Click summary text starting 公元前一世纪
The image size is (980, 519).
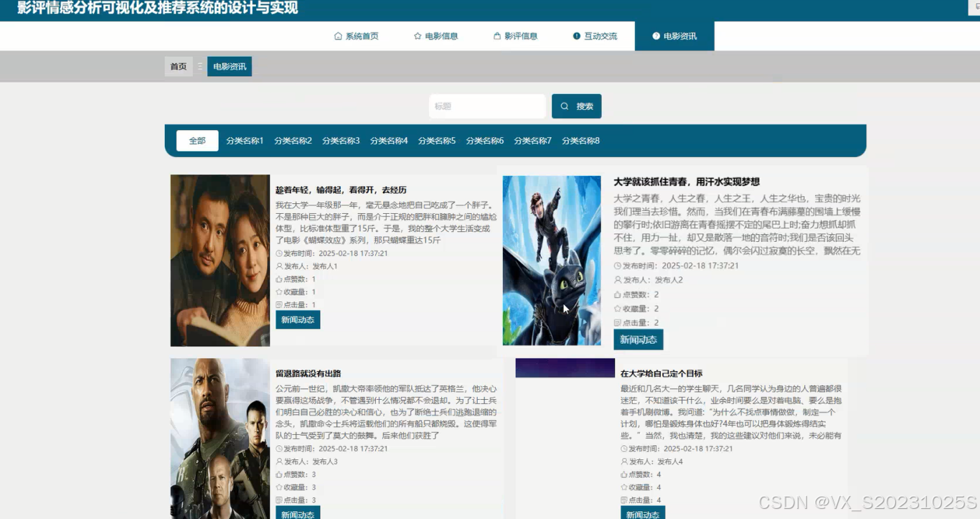pos(386,412)
